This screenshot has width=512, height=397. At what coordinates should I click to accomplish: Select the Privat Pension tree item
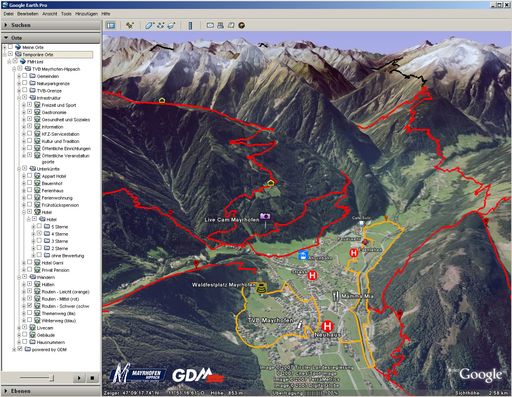pos(55,270)
